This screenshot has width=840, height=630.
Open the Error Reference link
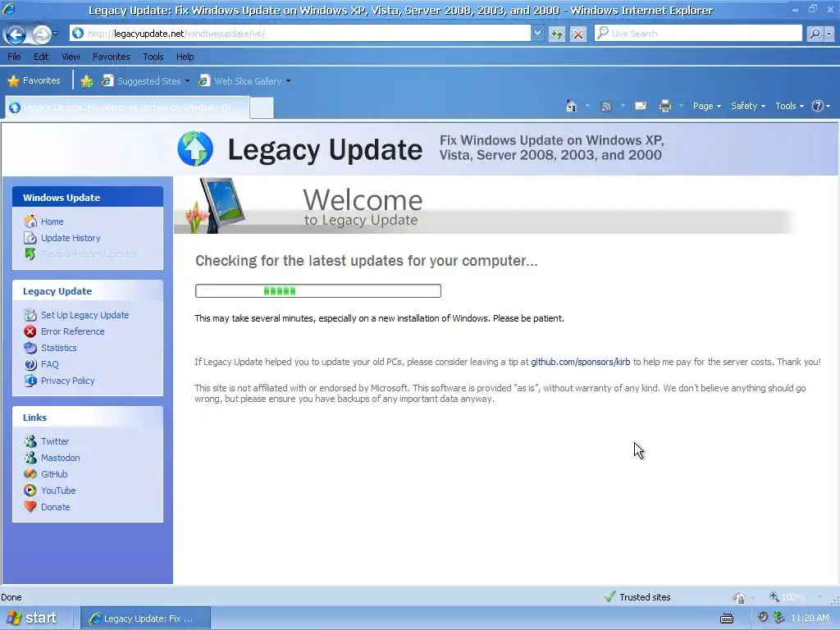[x=73, y=331]
